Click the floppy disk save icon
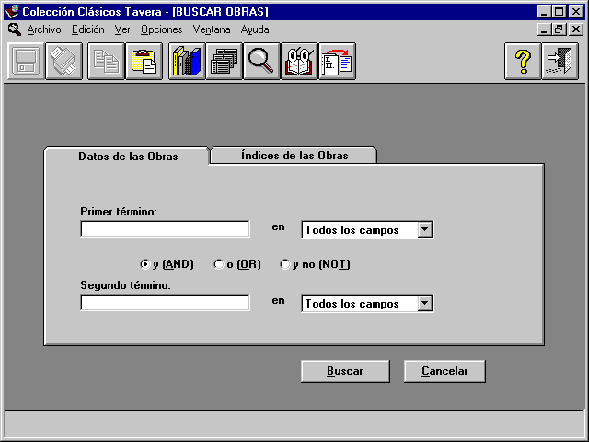589x442 pixels. (x=26, y=61)
